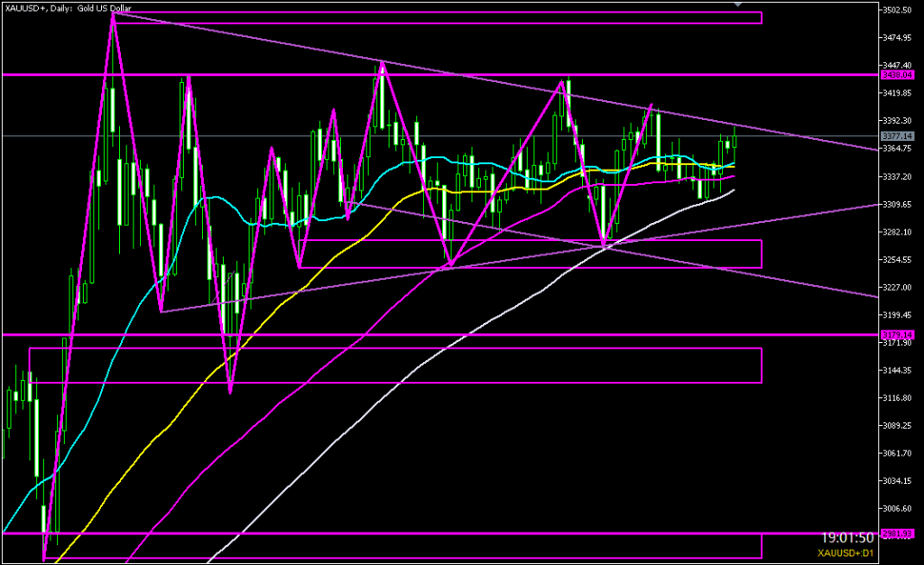Click the 3392.30 value on price axis
Screen dimensions: 924x565
tap(898, 121)
